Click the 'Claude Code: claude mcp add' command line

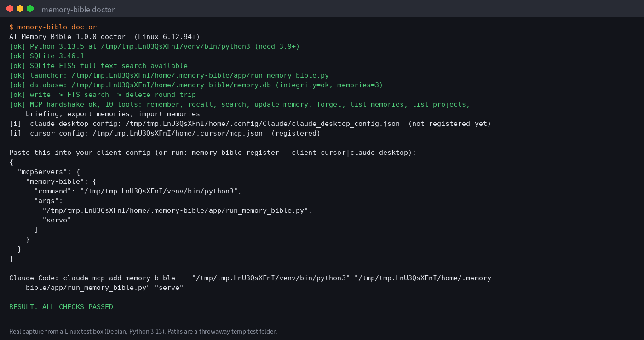[252, 283]
